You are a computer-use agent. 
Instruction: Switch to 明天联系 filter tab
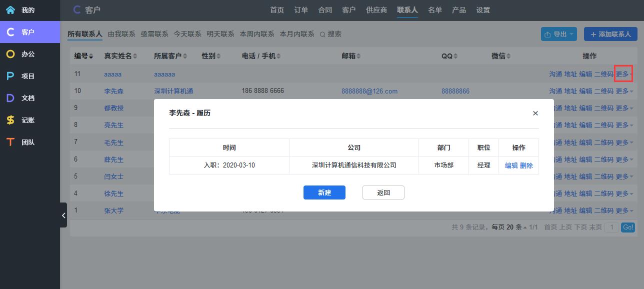click(220, 34)
